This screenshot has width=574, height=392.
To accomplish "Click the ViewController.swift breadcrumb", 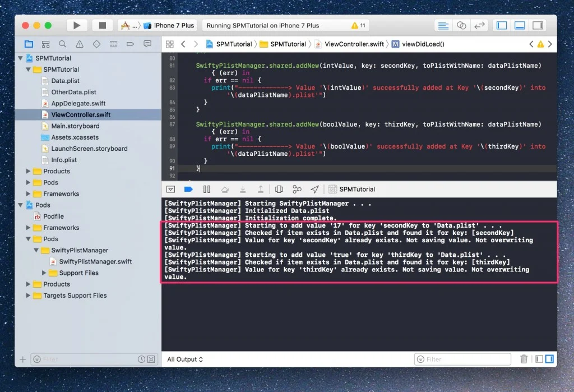I will (x=350, y=44).
